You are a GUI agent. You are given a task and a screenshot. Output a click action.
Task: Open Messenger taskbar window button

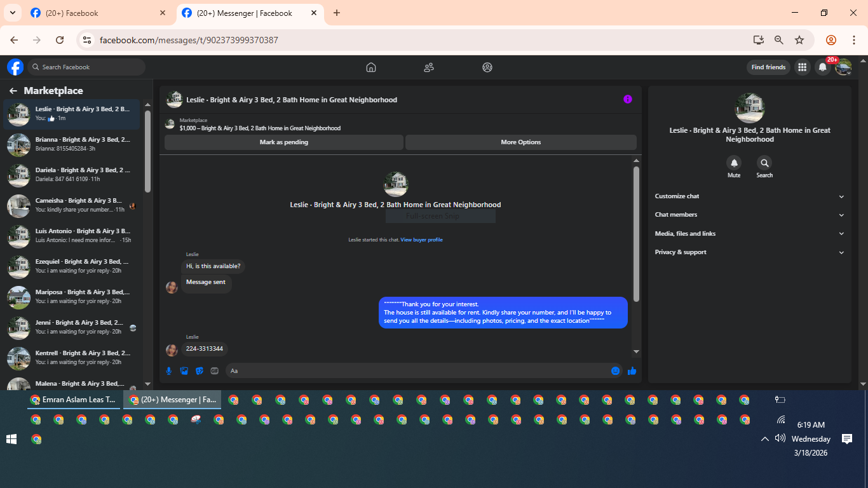pos(173,400)
